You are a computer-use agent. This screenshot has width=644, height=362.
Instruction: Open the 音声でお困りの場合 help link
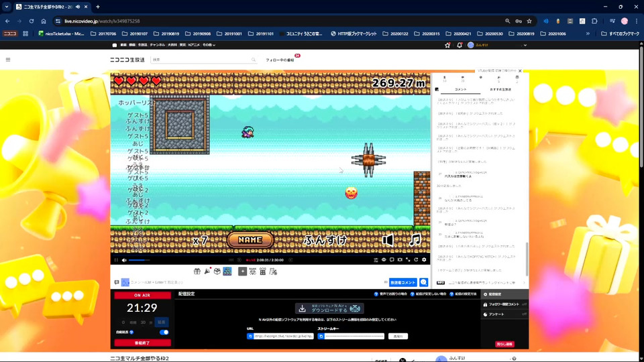[x=390, y=294]
